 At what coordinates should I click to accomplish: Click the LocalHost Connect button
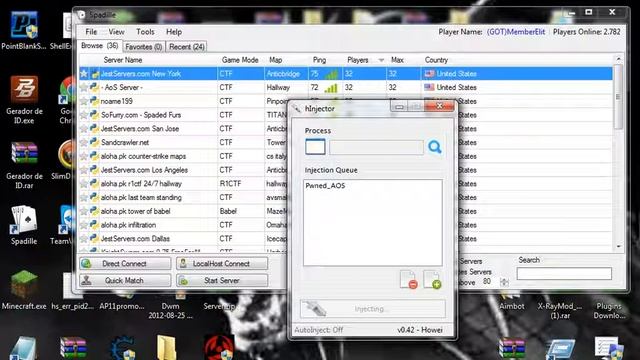[222, 264]
